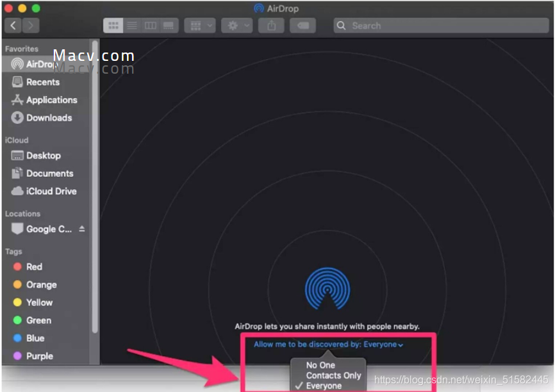Click the Share toolbar button
Viewport: 555px width, 392px height.
[x=272, y=26]
